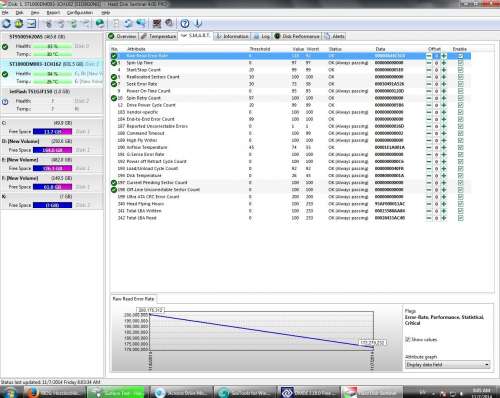The width and height of the screenshot is (500, 398).
Task: Click the green power-clock toolbar icon
Action: pyautogui.click(x=19, y=23)
